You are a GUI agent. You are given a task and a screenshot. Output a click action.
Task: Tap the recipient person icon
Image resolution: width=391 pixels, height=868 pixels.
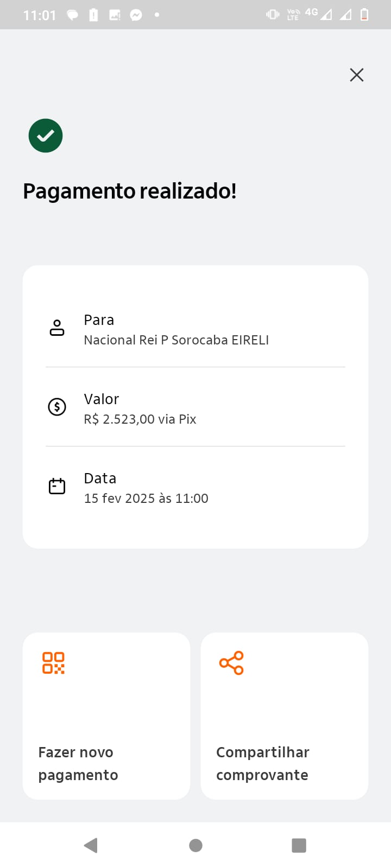click(57, 328)
